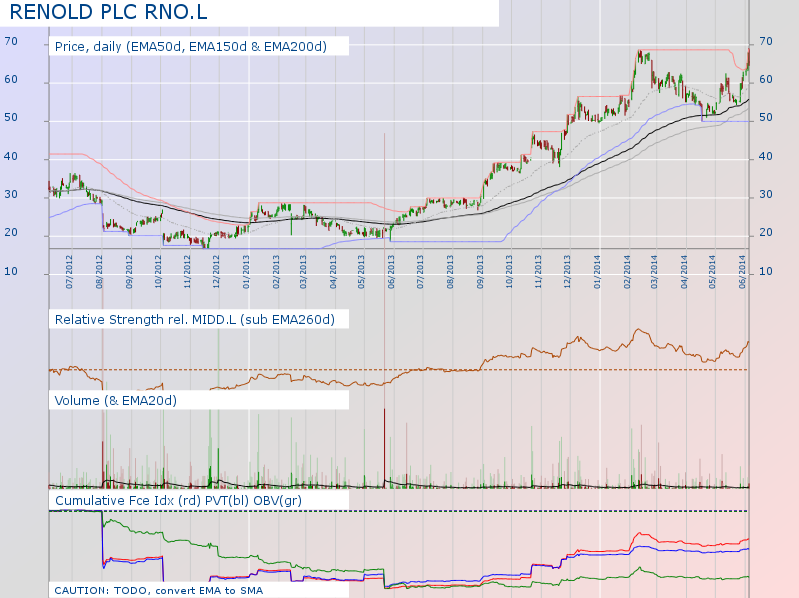Image resolution: width=799 pixels, height=598 pixels.
Task: Select the 11/2013 date axis label
Action: click(x=538, y=272)
